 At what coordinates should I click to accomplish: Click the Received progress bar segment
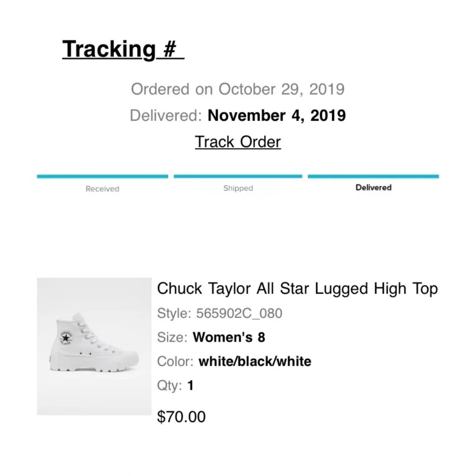pyautogui.click(x=102, y=177)
